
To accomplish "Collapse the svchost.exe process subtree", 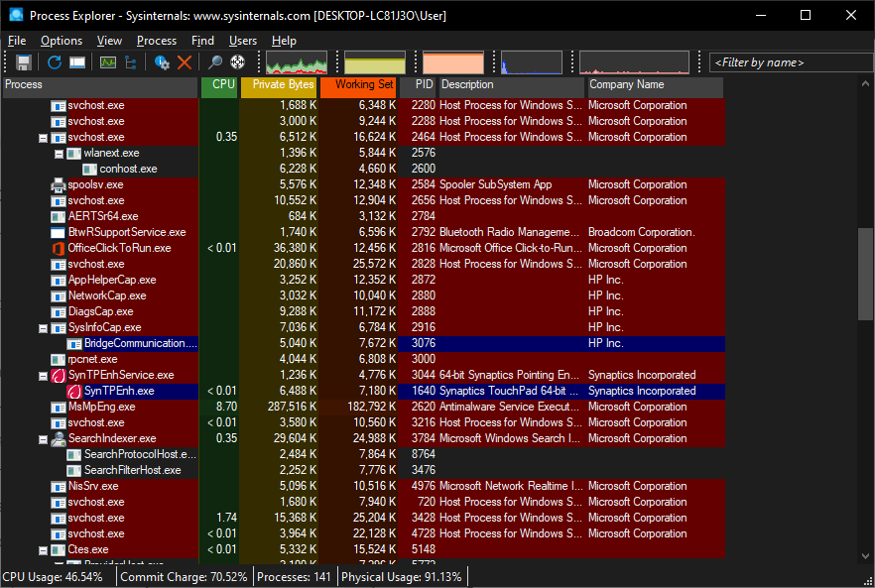I will (x=42, y=137).
